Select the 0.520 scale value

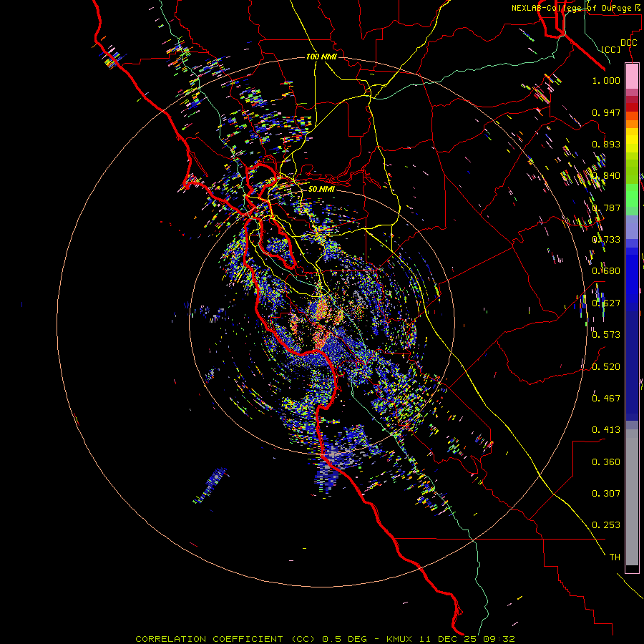(x=606, y=367)
